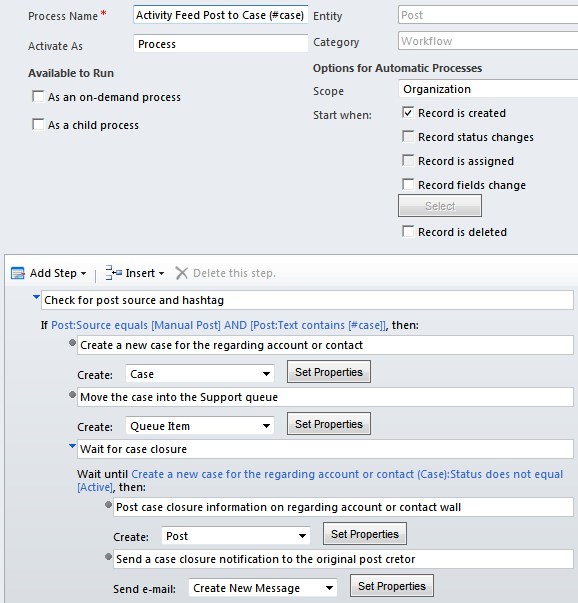Open the 'Create New Message' e-mail dropdown
The width and height of the screenshot is (578, 603).
click(x=263, y=588)
